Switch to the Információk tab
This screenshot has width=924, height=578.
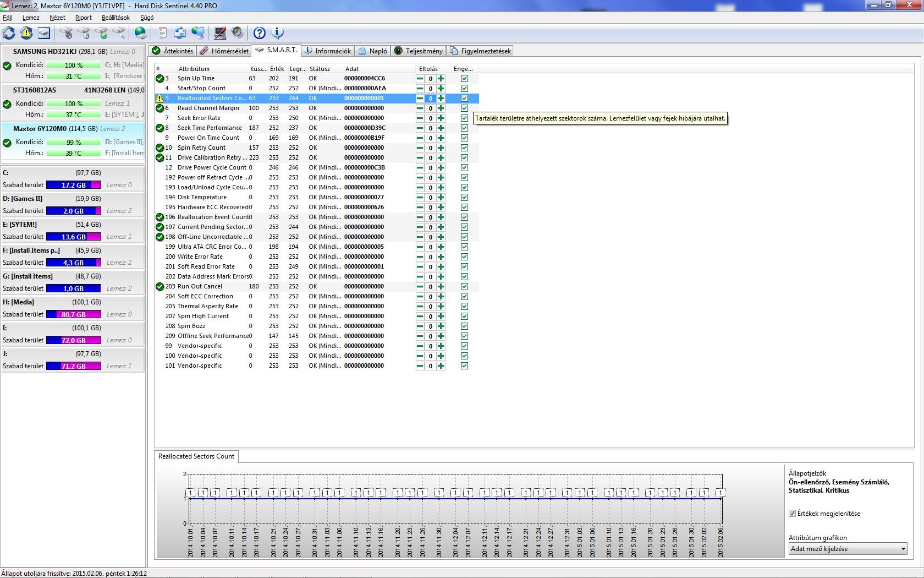pyautogui.click(x=327, y=51)
